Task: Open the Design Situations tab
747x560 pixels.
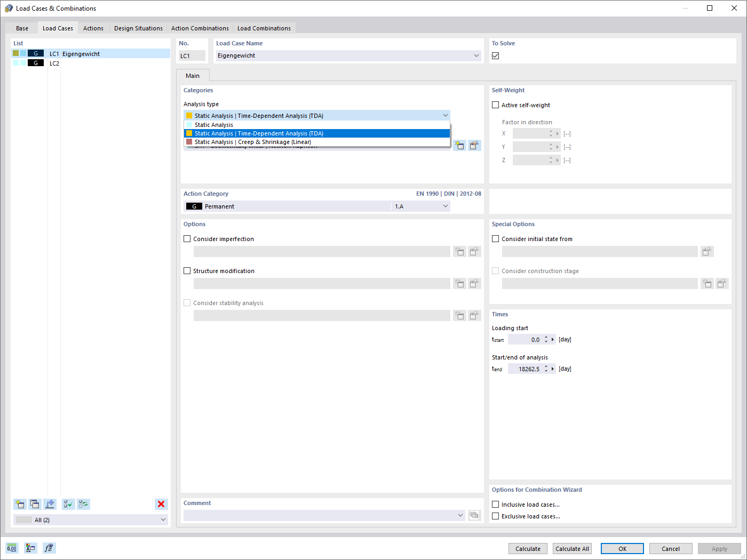Action: tap(138, 28)
